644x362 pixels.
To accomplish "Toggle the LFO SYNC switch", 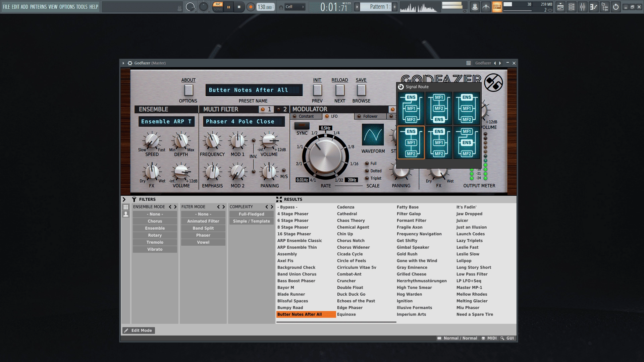I will pyautogui.click(x=302, y=126).
